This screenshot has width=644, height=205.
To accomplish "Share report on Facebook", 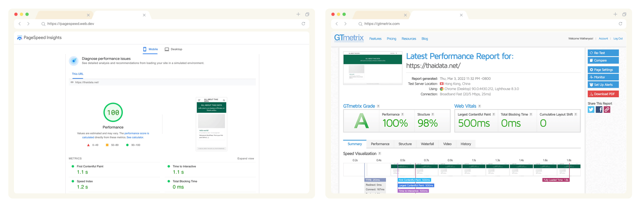I will coord(599,110).
